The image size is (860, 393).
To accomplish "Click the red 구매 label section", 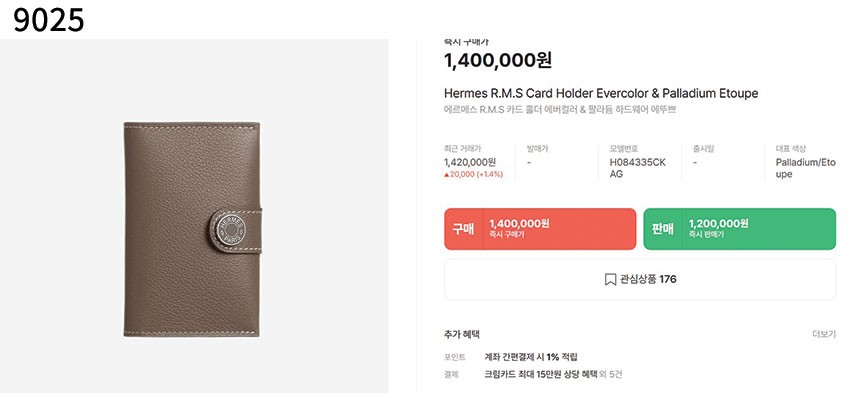I will click(x=463, y=229).
